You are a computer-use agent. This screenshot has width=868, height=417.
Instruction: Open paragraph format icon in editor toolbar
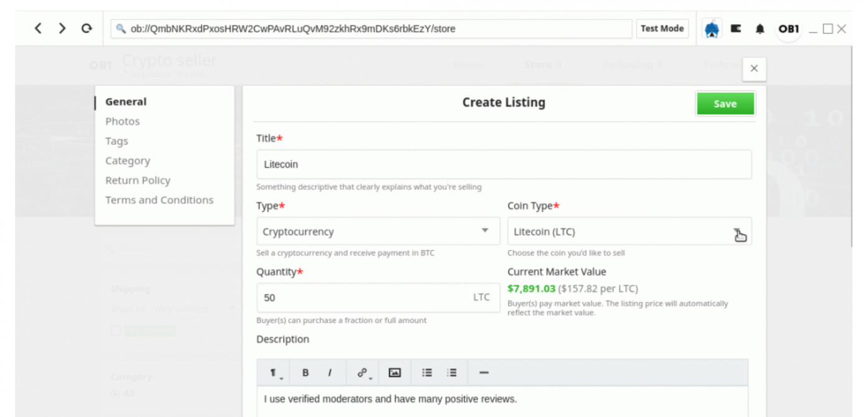pyautogui.click(x=275, y=373)
